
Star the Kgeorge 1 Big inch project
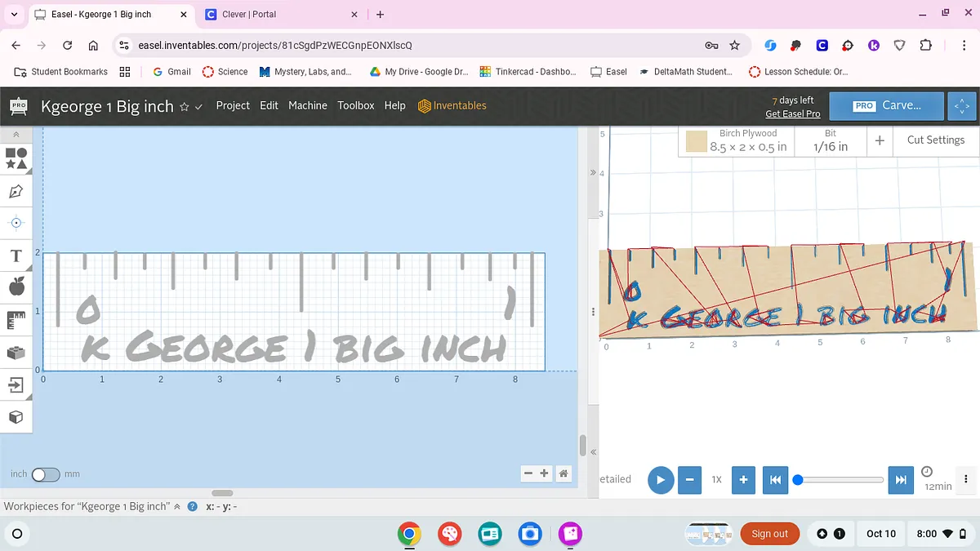point(185,106)
